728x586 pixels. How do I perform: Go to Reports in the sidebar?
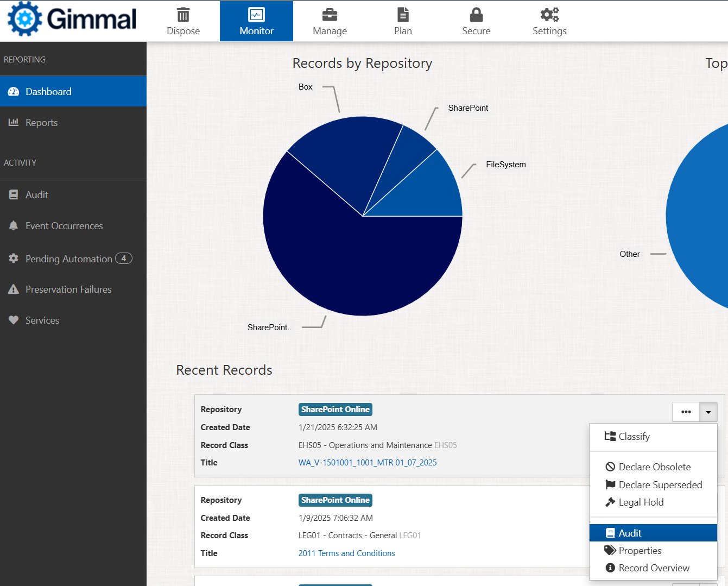[41, 123]
